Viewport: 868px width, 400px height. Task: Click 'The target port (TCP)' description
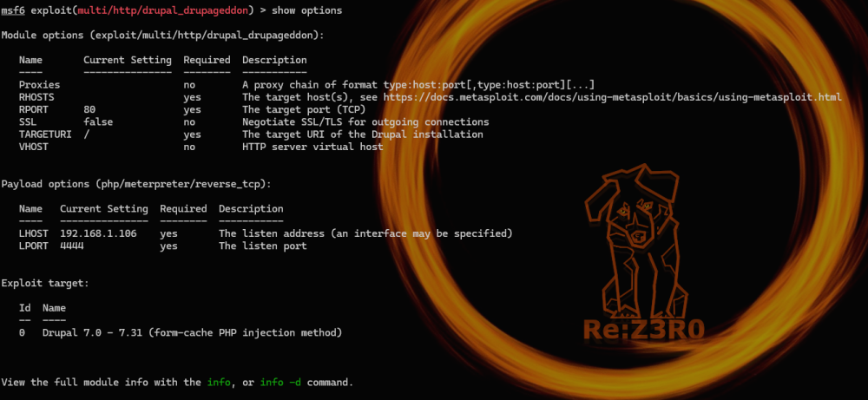click(304, 109)
